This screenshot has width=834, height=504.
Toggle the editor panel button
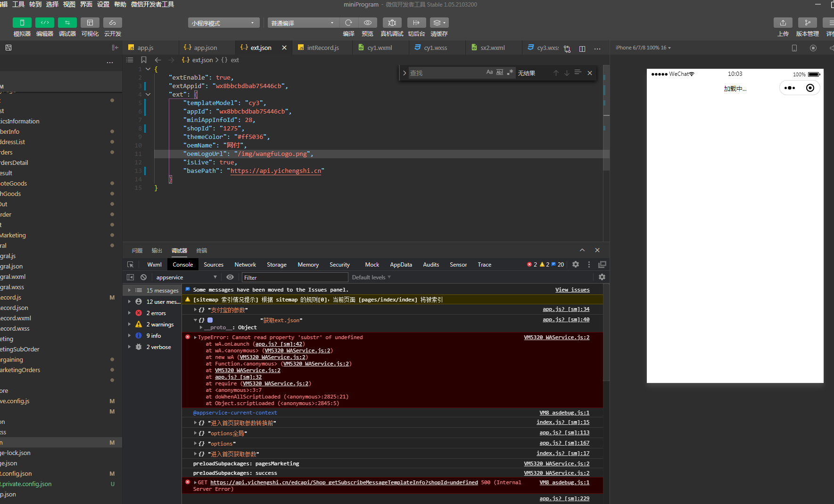(45, 23)
